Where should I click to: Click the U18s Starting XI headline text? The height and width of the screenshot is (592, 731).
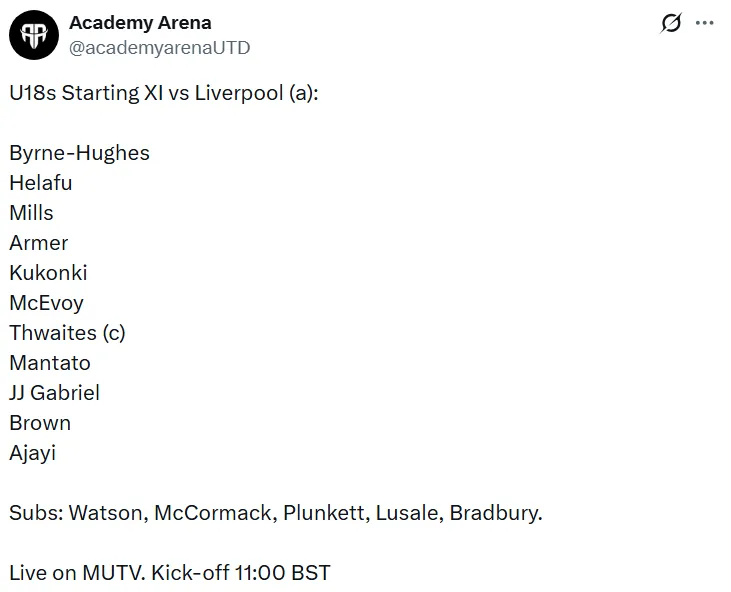[164, 93]
